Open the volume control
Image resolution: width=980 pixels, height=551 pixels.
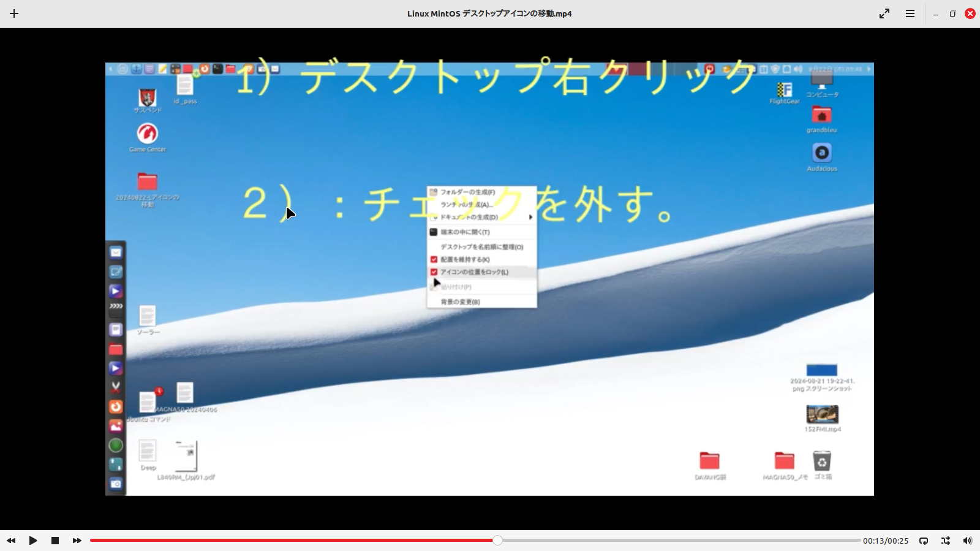(967, 541)
